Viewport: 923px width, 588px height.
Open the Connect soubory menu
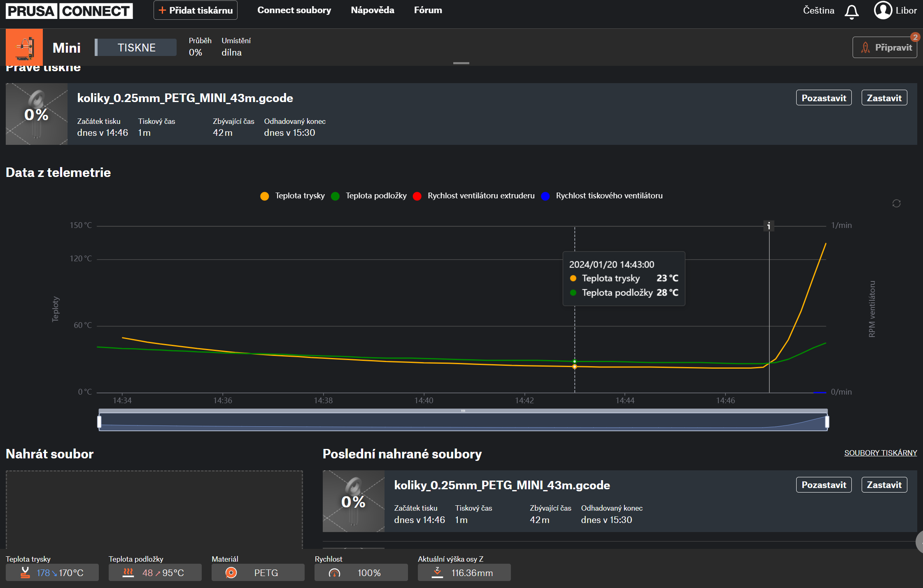click(294, 10)
